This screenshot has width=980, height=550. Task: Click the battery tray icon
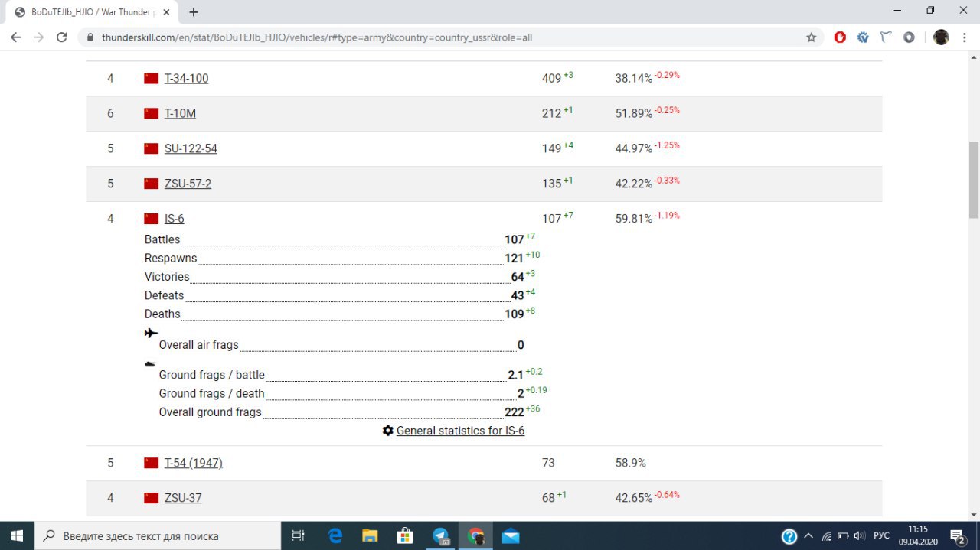(x=843, y=536)
